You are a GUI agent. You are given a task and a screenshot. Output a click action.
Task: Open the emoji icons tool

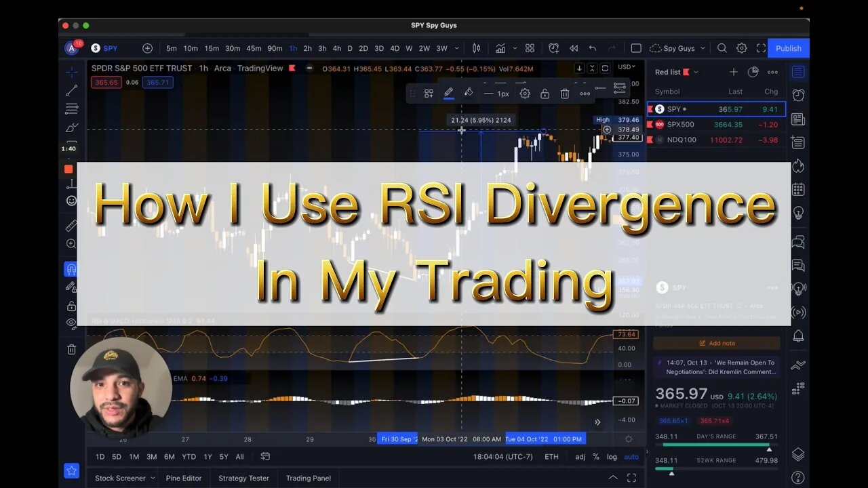pos(71,201)
